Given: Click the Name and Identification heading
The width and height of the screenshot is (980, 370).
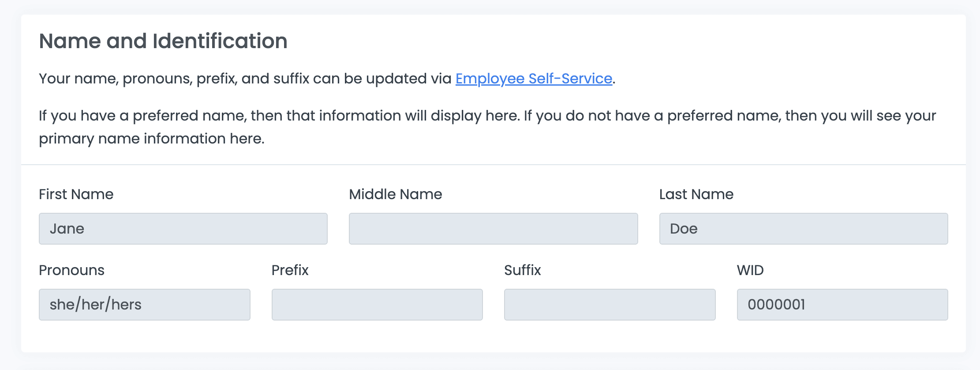Looking at the screenshot, I should tap(163, 41).
